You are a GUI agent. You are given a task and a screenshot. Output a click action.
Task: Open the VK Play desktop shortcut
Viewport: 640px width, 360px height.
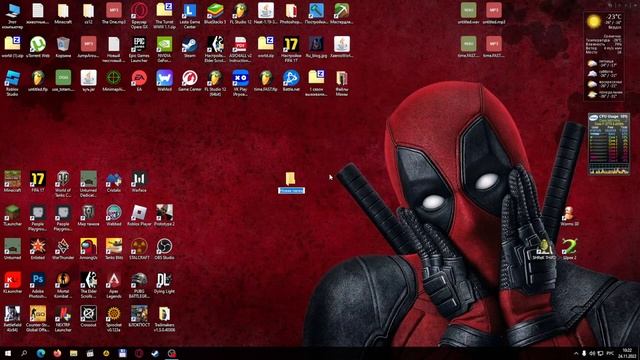click(x=240, y=82)
